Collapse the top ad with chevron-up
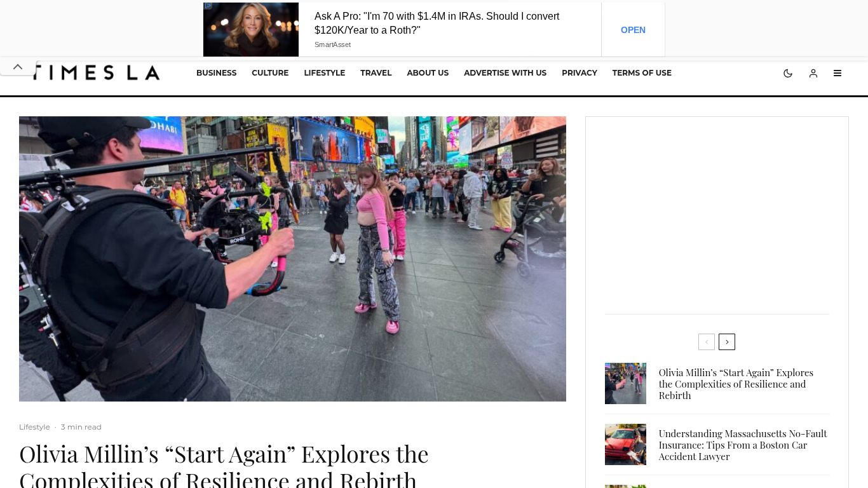 point(18,67)
